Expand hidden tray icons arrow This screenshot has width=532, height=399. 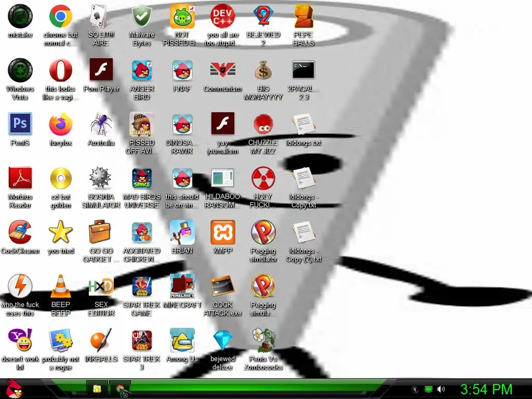tap(415, 390)
